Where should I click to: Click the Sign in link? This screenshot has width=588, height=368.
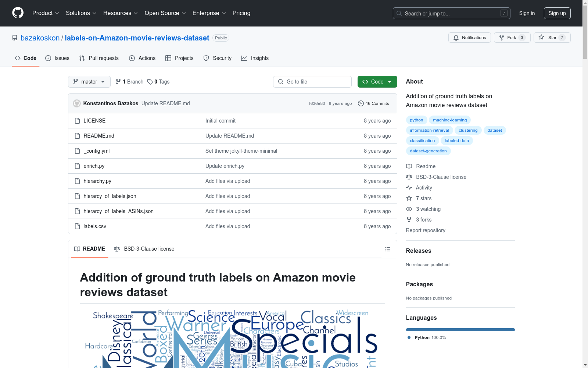point(527,13)
